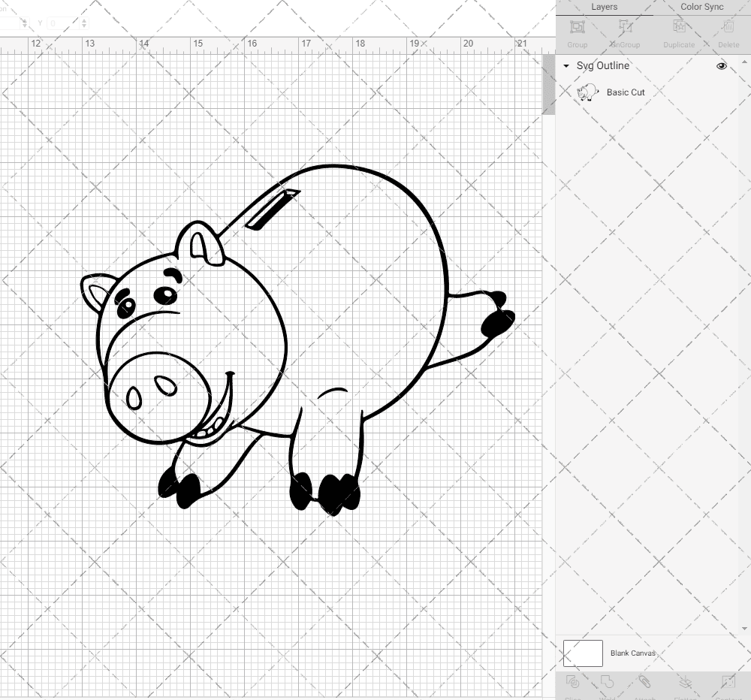Click the Contour icon

(727, 683)
